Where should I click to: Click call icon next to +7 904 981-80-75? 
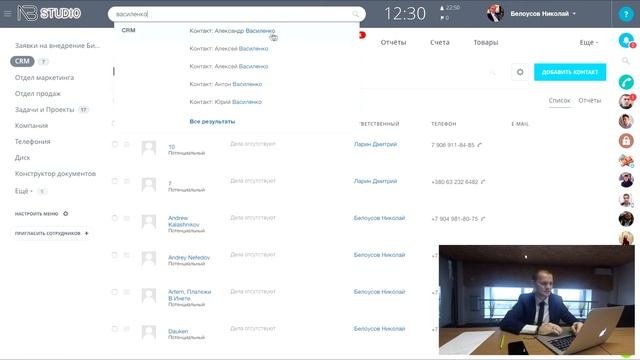483,219
